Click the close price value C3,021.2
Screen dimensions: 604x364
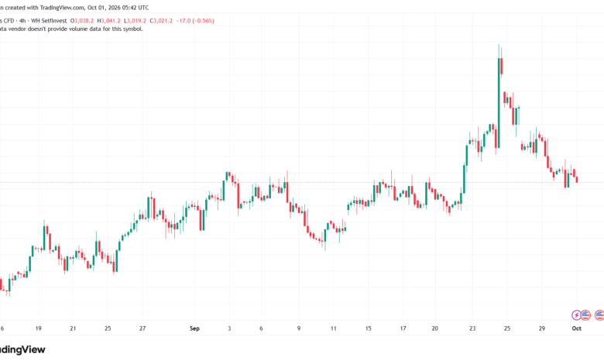tap(161, 21)
